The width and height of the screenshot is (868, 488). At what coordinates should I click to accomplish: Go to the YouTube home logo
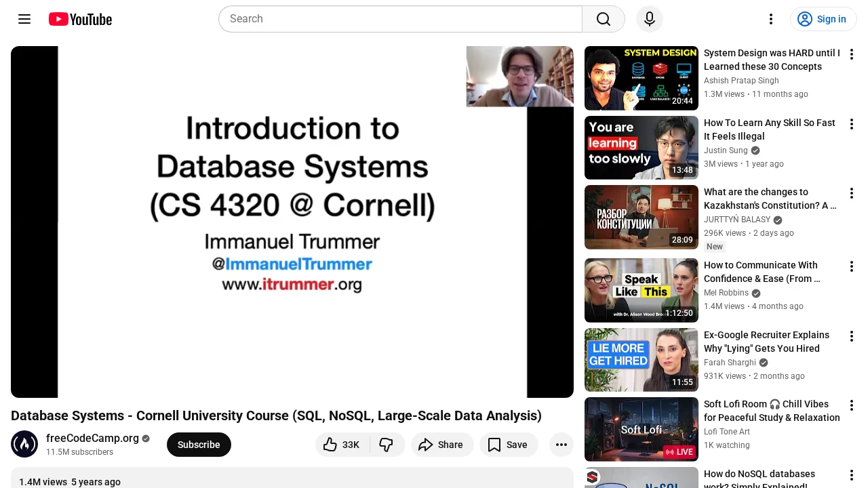[80, 19]
